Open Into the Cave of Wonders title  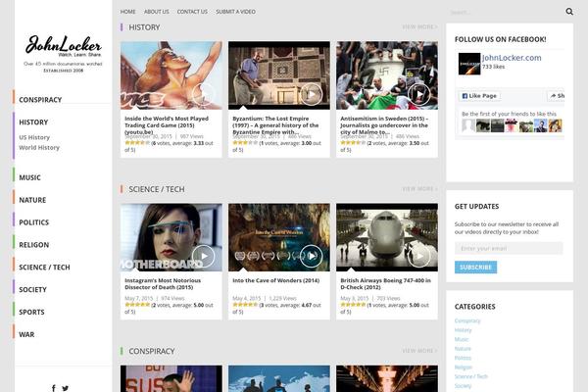click(275, 280)
